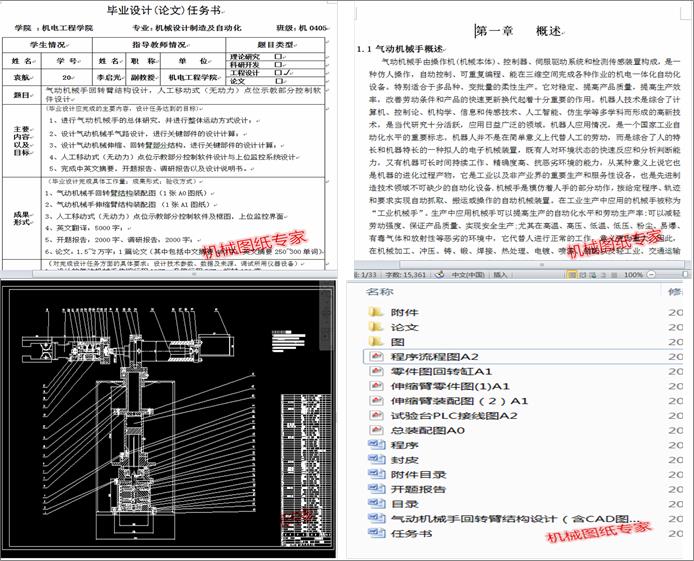Click the 题目类型 table header
Screen dimensions: 694x561
coord(275,45)
